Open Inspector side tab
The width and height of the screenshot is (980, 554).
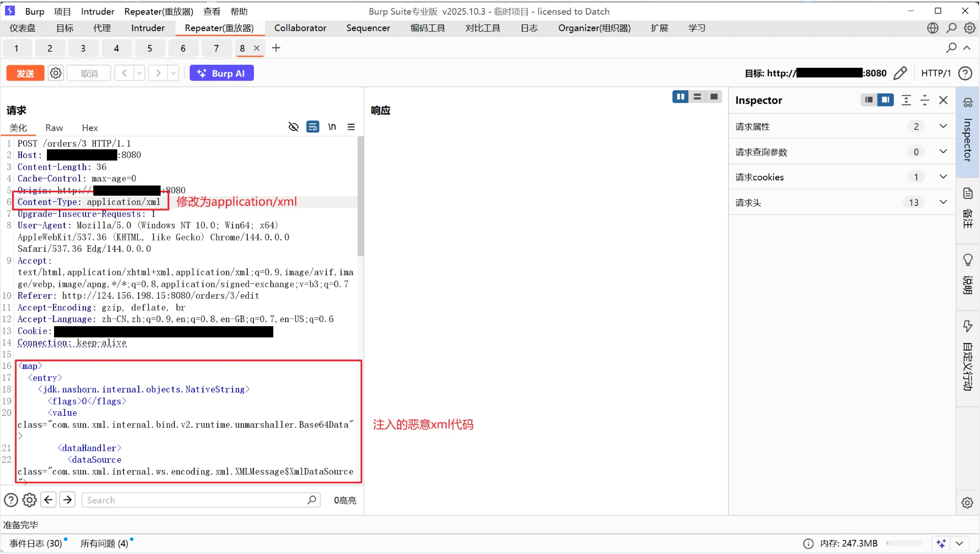[x=968, y=131]
